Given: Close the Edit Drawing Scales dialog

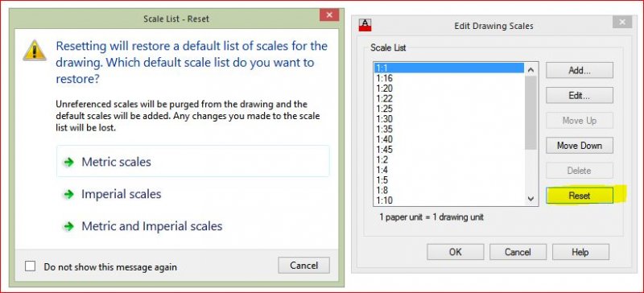Looking at the screenshot, I should point(621,22).
